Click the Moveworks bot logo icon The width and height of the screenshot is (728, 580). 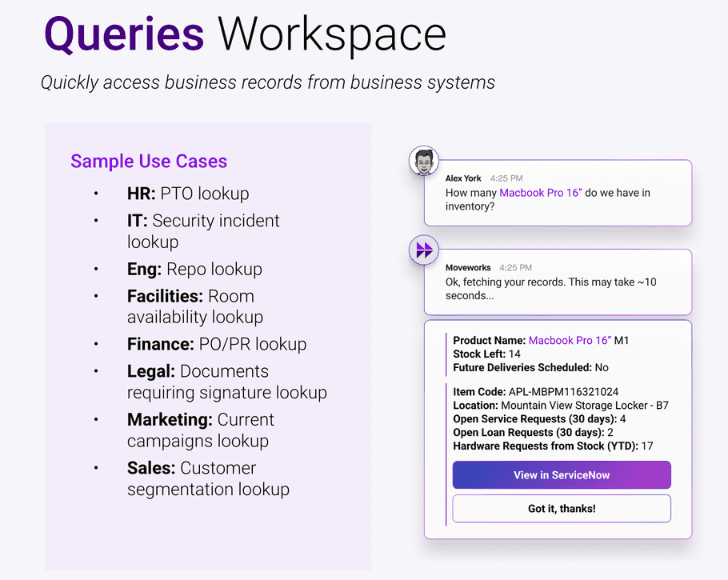(424, 250)
